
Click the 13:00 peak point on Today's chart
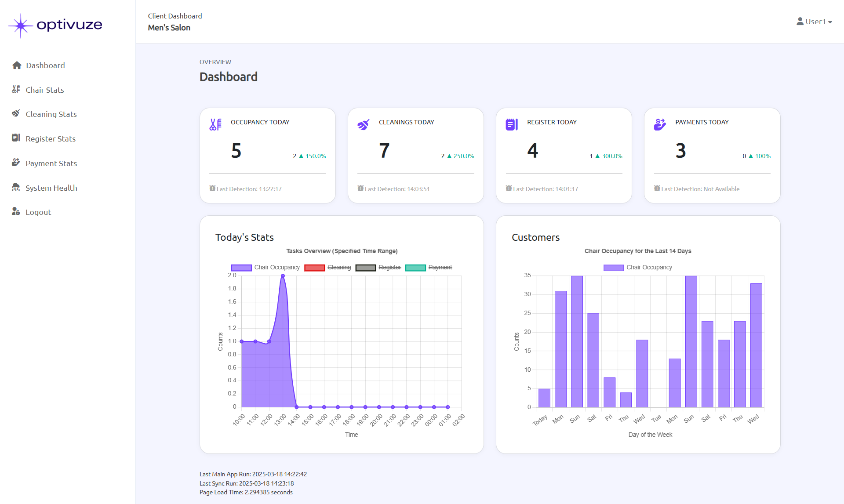coord(283,276)
